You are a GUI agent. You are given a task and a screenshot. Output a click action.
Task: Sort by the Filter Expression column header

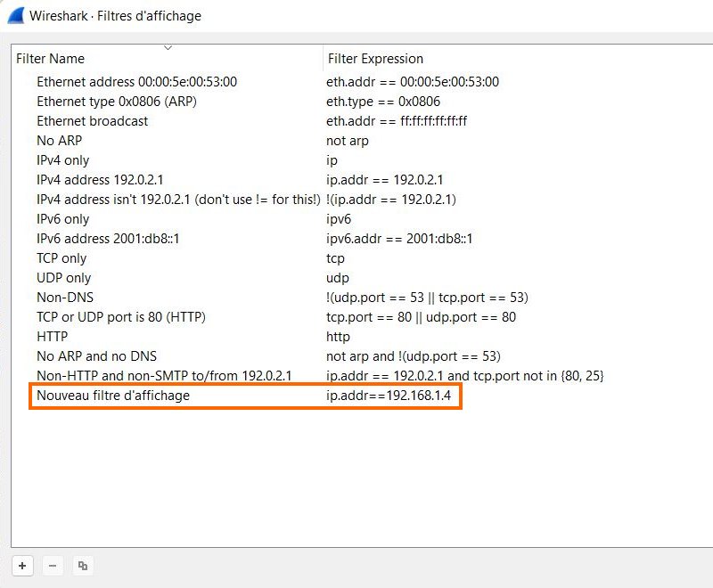tap(375, 59)
